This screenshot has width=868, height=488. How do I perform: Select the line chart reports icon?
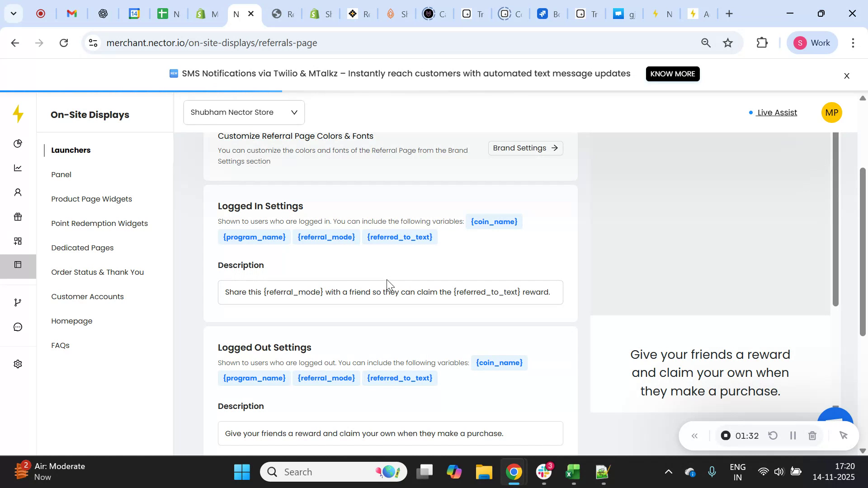[18, 168]
